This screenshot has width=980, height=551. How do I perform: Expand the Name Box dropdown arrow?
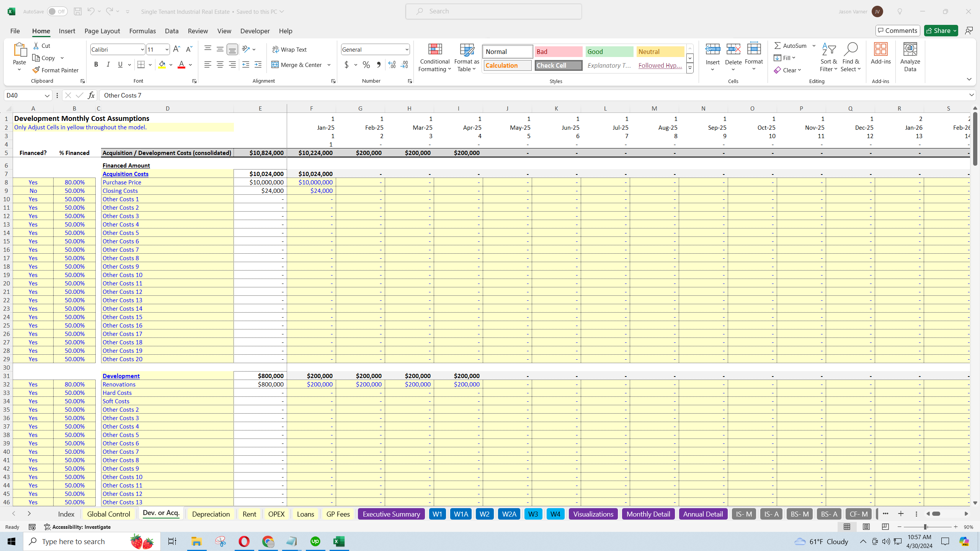pyautogui.click(x=47, y=95)
